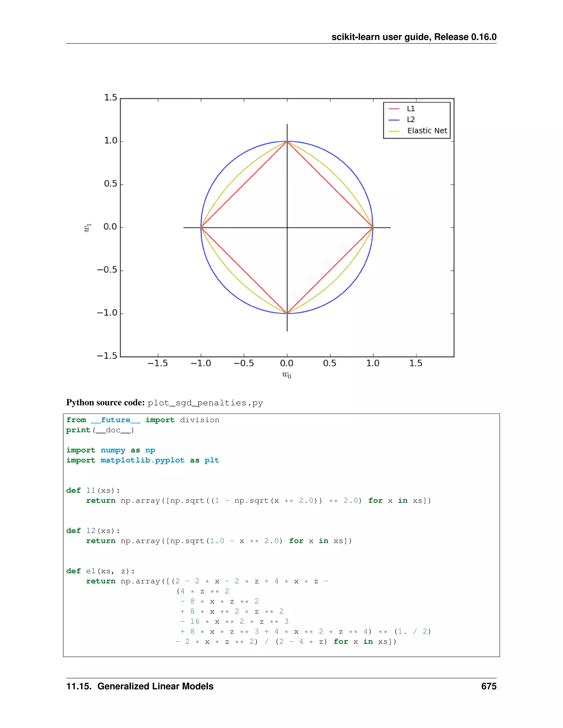Click the origin where the plot axes cross

coord(287,228)
